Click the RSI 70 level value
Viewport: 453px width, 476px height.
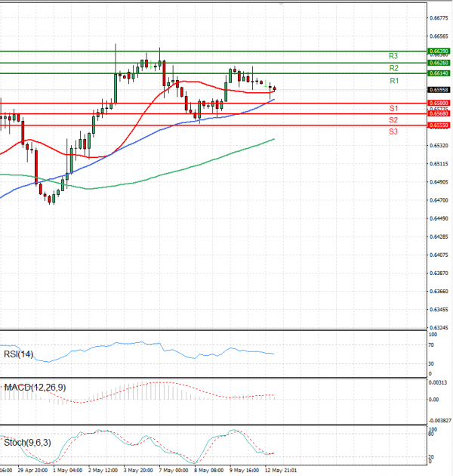click(431, 345)
